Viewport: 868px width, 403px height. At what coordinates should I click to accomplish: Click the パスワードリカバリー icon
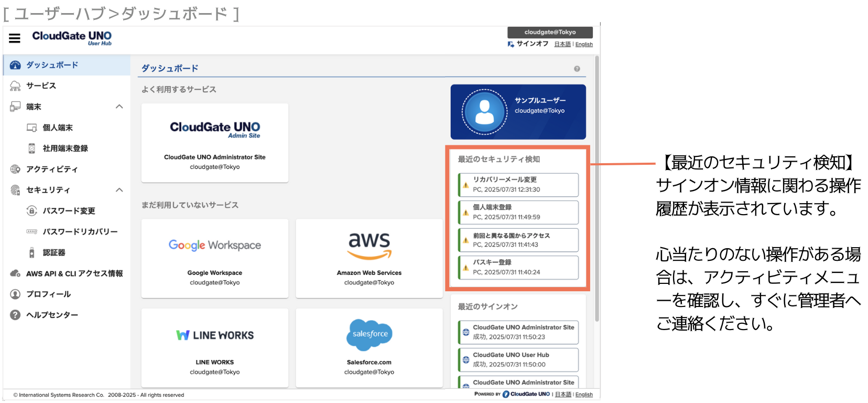click(x=31, y=231)
